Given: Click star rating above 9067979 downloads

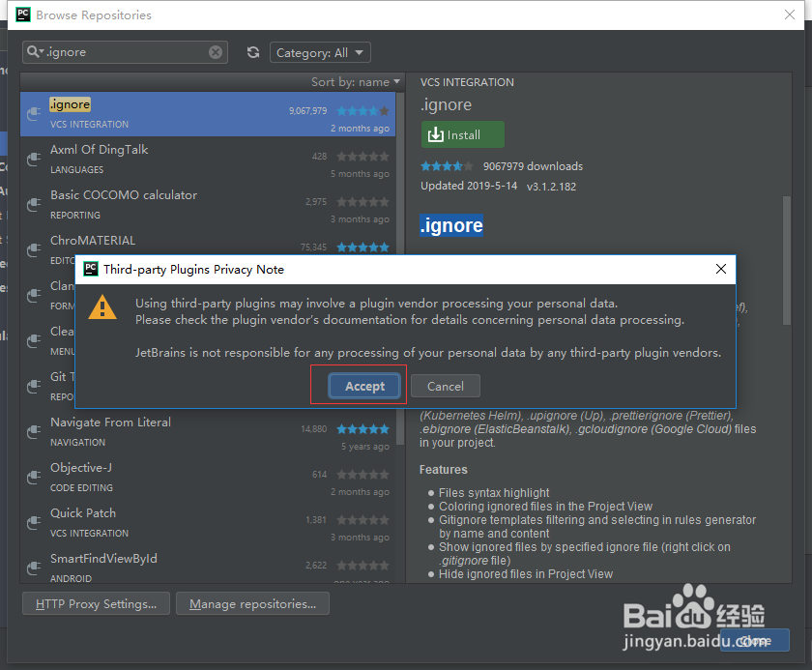Looking at the screenshot, I should coord(447,166).
